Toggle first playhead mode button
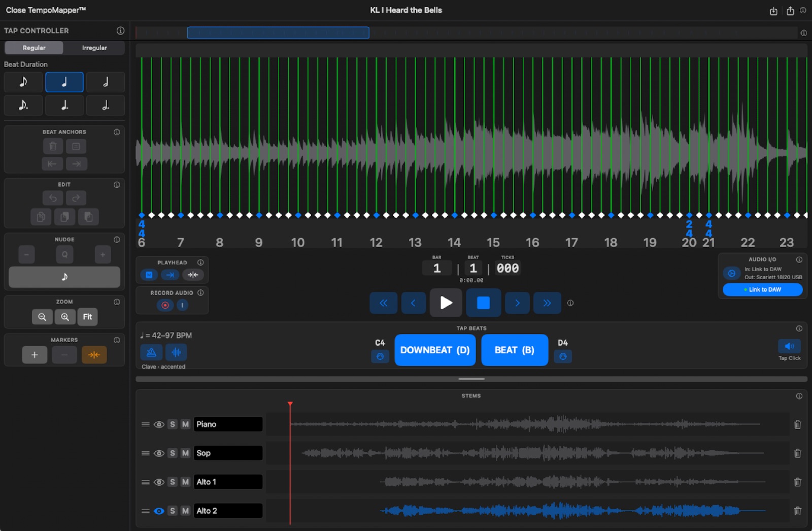This screenshot has width=812, height=531. coord(149,275)
